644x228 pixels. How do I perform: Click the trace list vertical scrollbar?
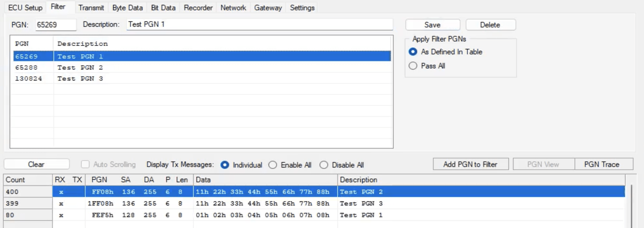(x=631, y=206)
